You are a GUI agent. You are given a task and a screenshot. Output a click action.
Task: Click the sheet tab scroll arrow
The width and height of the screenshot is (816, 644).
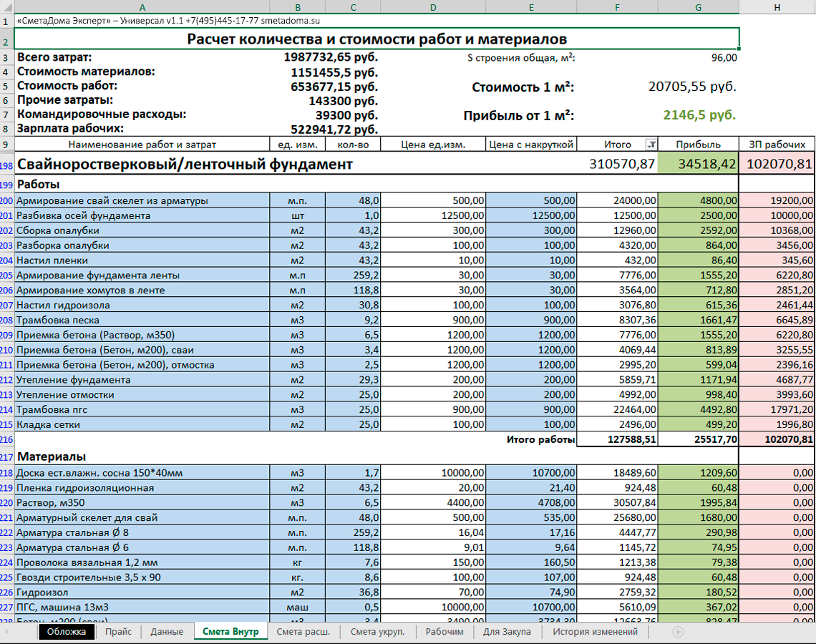pyautogui.click(x=6, y=632)
